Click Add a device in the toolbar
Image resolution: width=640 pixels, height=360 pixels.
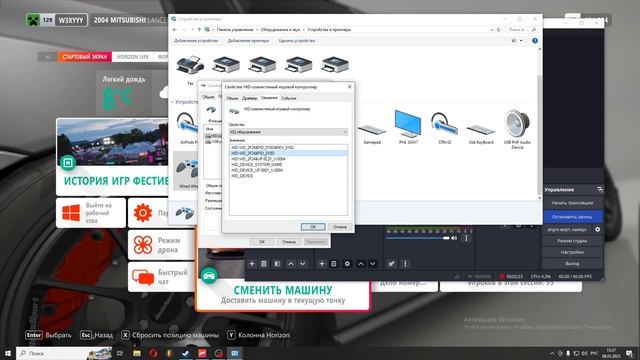tap(196, 41)
